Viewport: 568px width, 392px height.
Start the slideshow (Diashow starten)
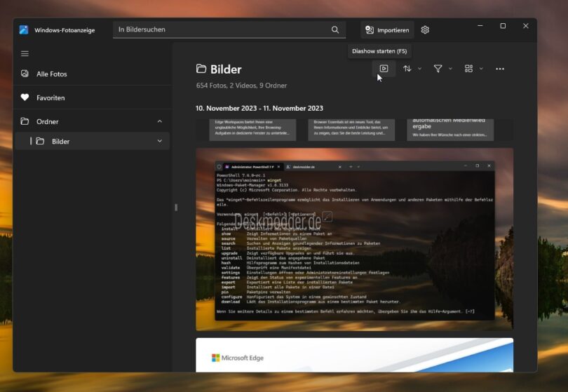point(384,69)
